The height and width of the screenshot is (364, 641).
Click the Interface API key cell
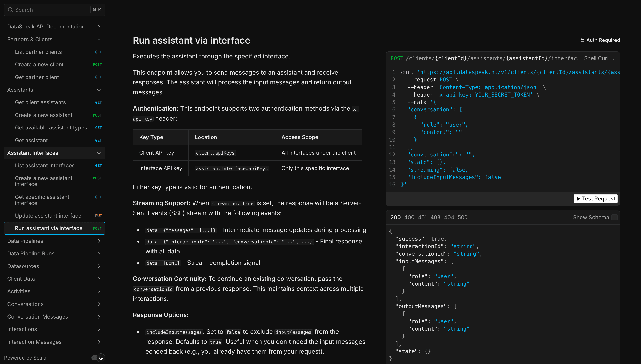tap(161, 168)
